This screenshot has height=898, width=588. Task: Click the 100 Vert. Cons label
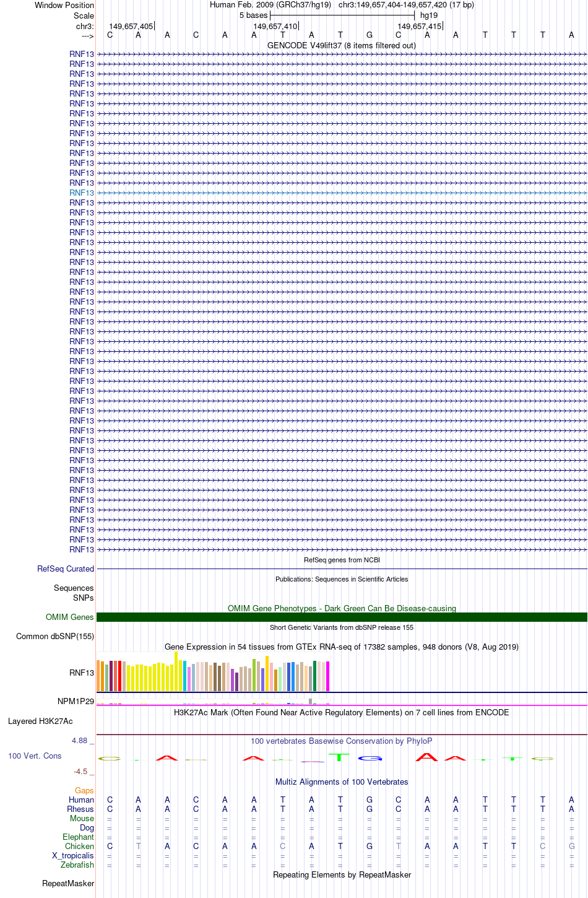[x=35, y=756]
